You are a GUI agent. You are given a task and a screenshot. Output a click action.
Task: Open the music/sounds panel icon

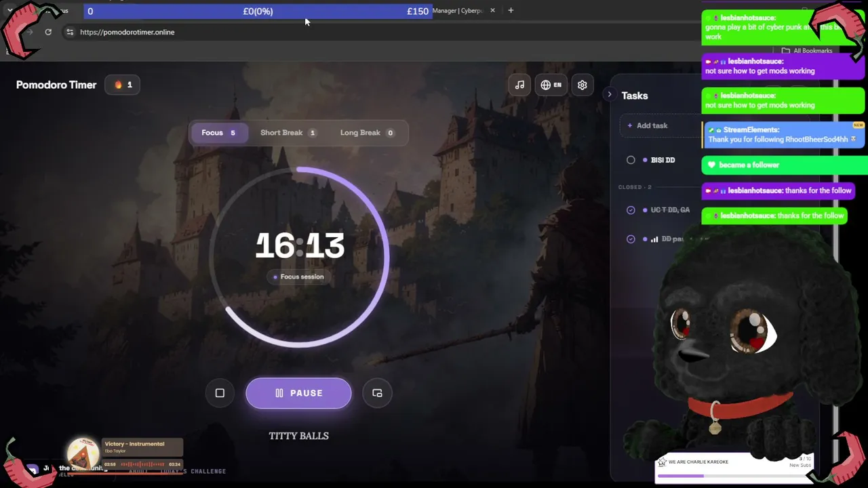[x=519, y=85]
